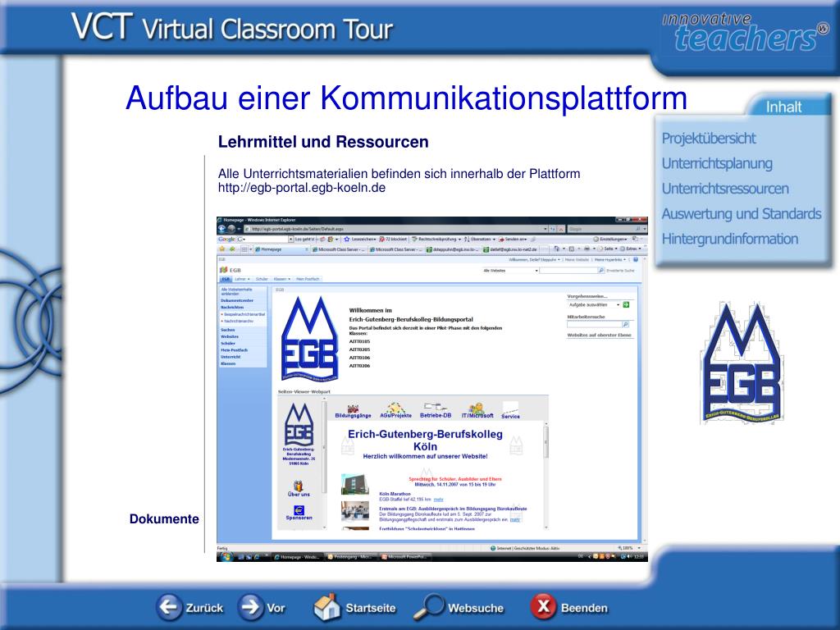Select the Inhalt tab
The height and width of the screenshot is (630, 840).
tap(783, 107)
